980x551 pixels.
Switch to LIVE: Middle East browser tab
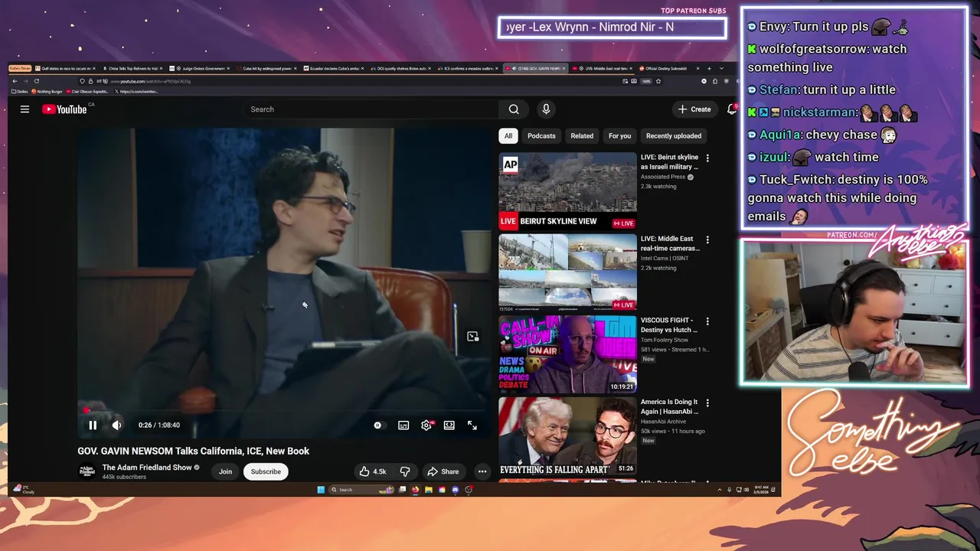point(603,68)
